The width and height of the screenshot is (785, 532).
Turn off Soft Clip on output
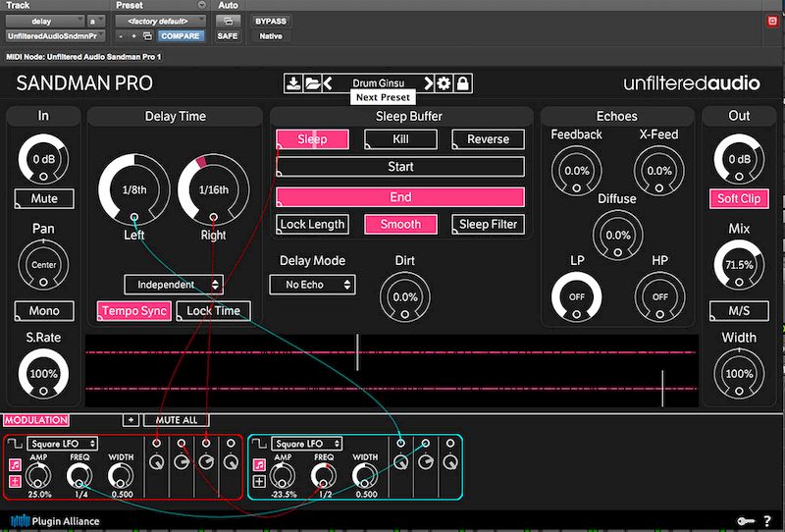(739, 198)
